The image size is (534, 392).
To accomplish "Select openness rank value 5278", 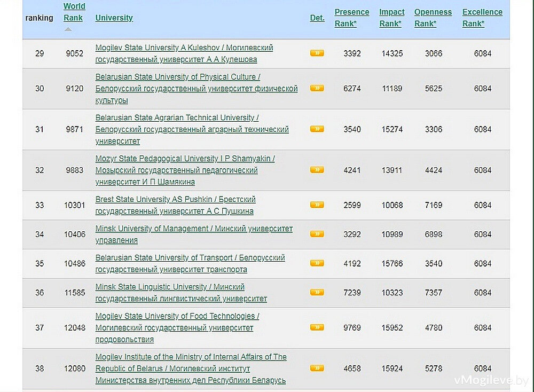I will pyautogui.click(x=434, y=369).
